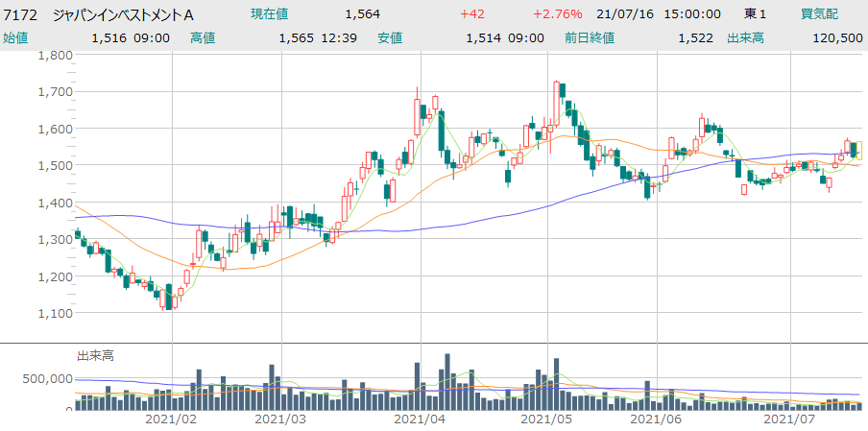Click the 安値 low value 1,514

tap(484, 37)
